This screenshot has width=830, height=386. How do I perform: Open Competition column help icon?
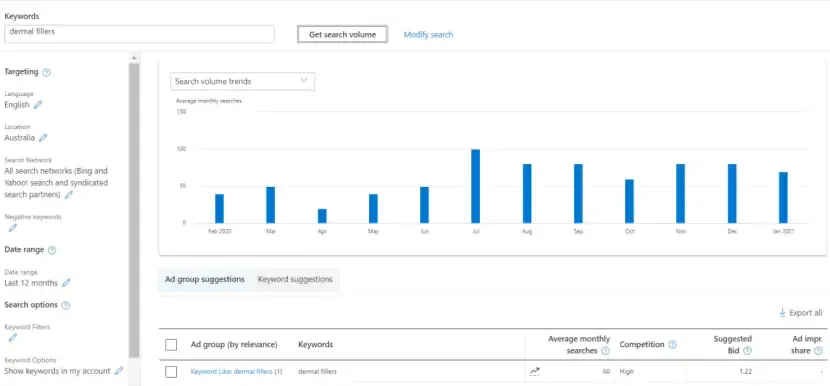(x=672, y=345)
